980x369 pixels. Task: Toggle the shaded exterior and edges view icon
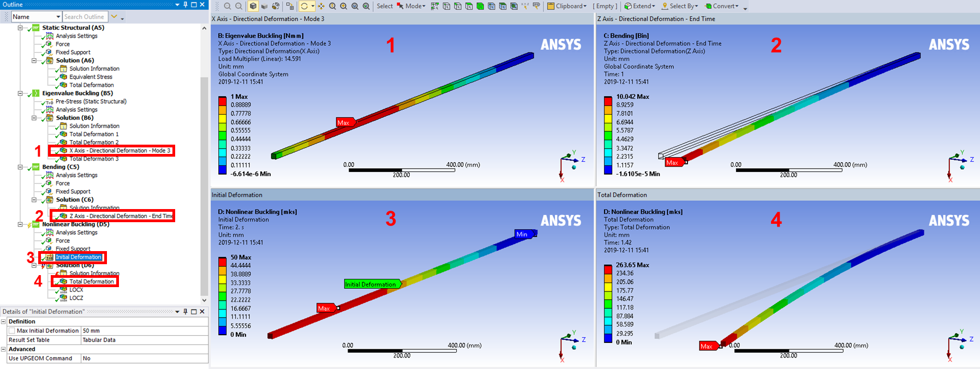253,6
